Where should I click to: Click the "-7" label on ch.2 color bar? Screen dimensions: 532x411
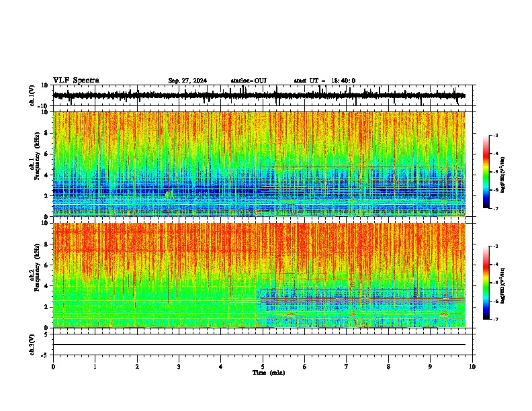(496, 319)
